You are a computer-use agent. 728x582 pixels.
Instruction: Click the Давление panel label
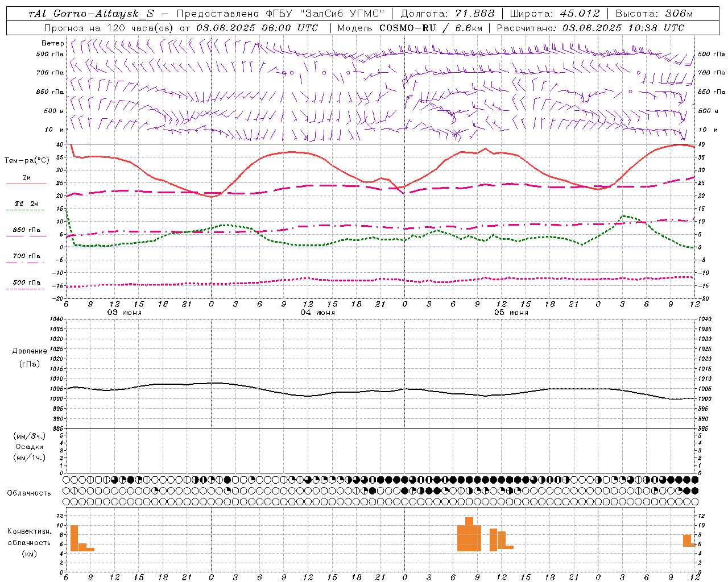tap(30, 351)
